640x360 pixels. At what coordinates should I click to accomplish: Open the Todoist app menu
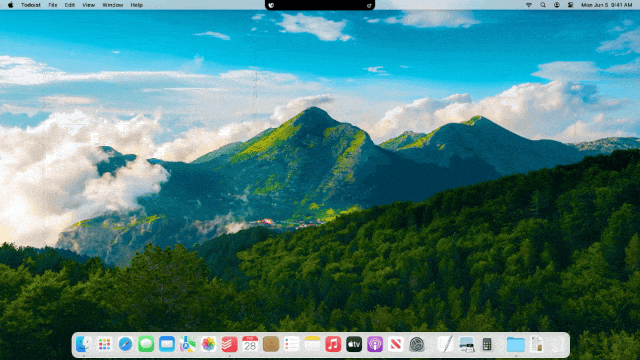[31, 5]
